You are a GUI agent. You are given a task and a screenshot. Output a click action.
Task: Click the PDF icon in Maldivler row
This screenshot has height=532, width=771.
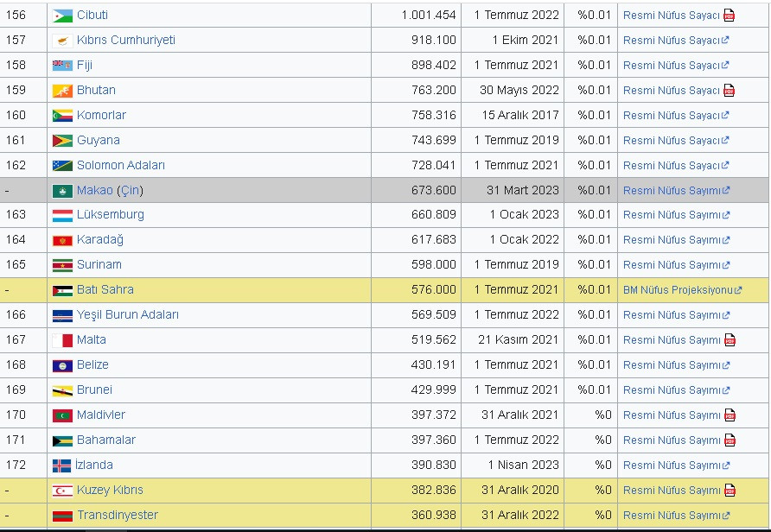[729, 415]
